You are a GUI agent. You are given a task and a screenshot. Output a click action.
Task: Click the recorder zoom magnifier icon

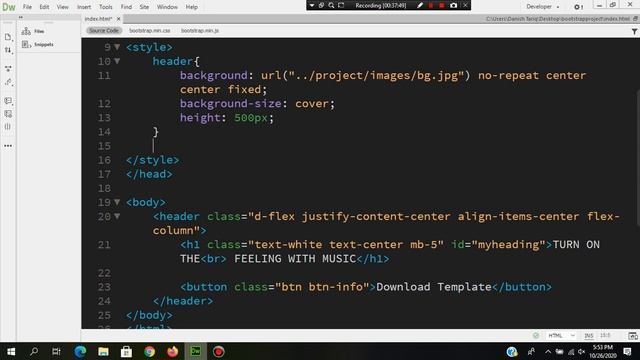click(x=331, y=5)
